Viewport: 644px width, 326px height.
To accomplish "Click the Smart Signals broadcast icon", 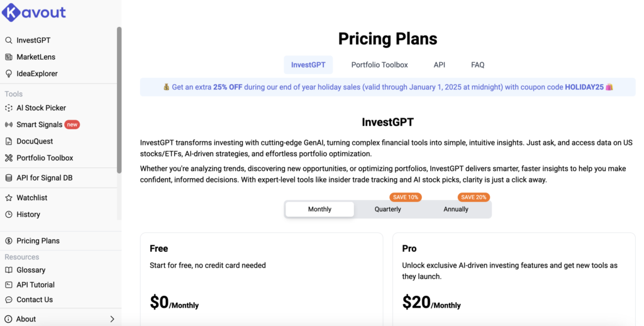I will coord(9,125).
